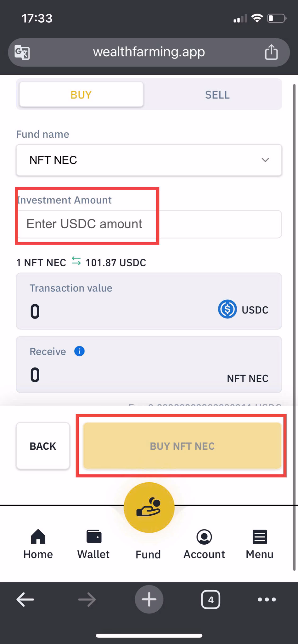
Task: Open the Account profile icon
Action: tap(204, 537)
